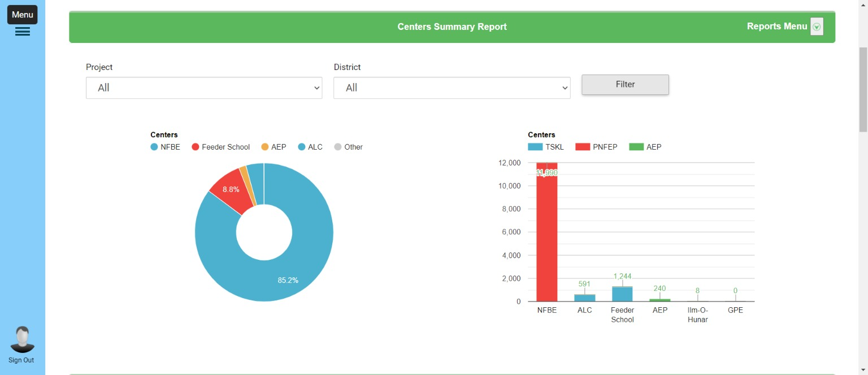Toggle orange AEP legend dot in donut chart
Screen dimensions: 868x375
[265, 147]
